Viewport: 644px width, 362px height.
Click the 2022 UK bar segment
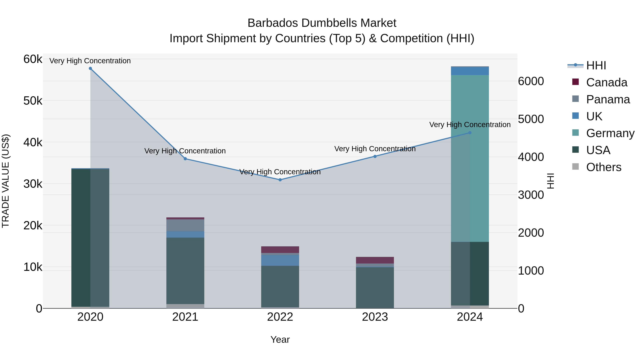click(x=280, y=260)
